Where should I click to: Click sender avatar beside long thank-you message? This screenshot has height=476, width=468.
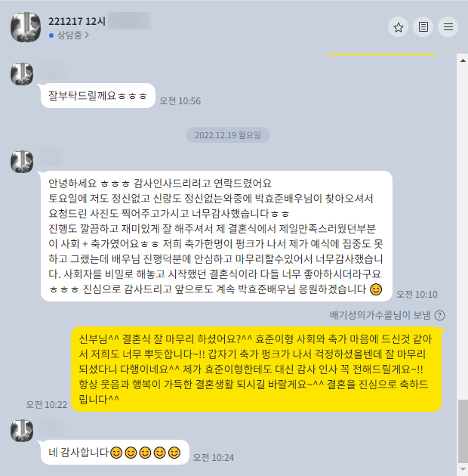pos(22,162)
